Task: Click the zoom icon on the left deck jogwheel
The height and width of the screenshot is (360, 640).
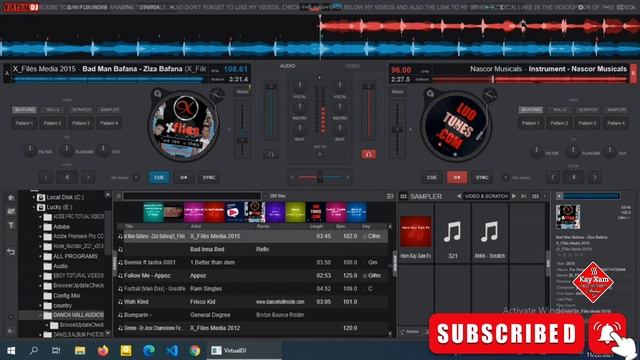Action: (x=158, y=93)
